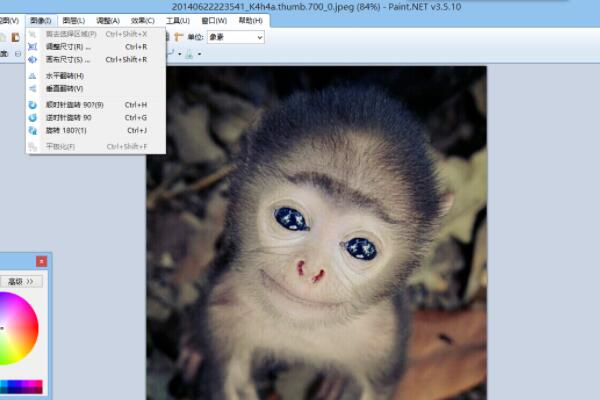Open the 图像(I) menu in menu bar
The image size is (600, 400).
41,21
